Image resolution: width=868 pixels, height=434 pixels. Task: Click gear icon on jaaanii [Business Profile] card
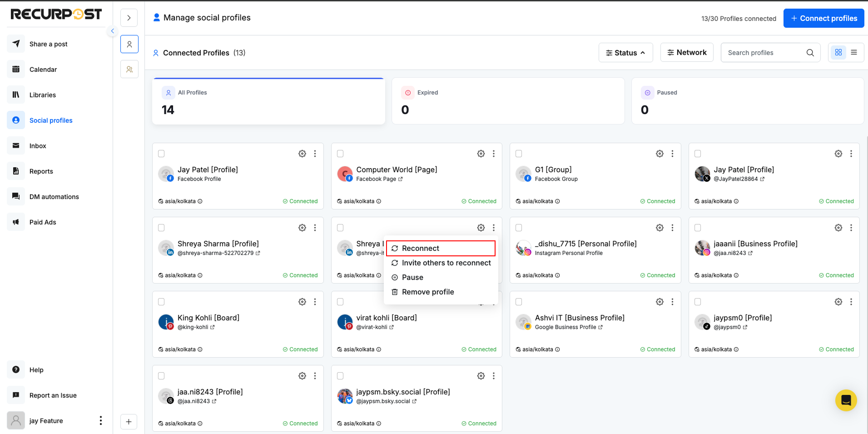tap(838, 228)
